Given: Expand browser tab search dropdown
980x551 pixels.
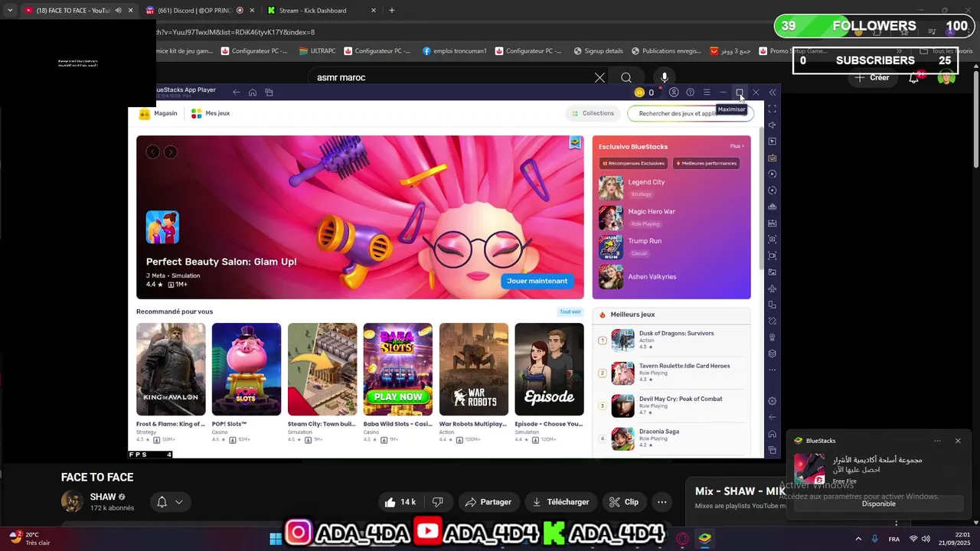Looking at the screenshot, I should click(x=9, y=11).
